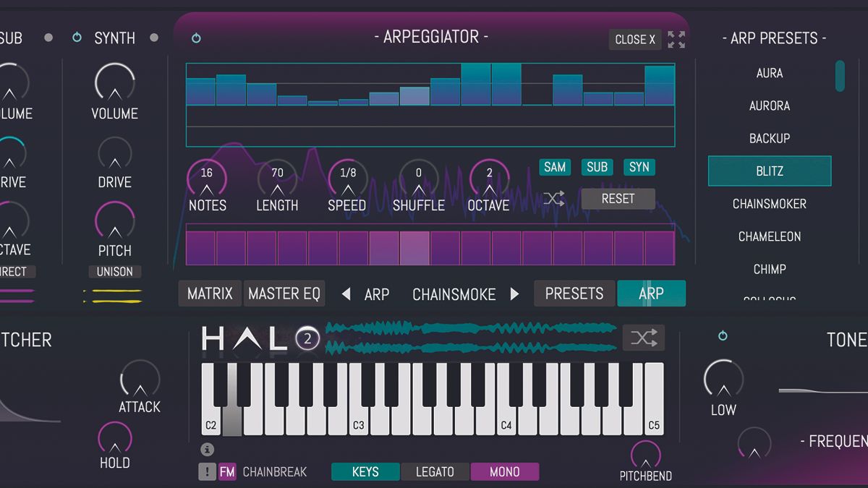Click the CLOSE X button
The height and width of the screenshot is (488, 868).
pos(635,40)
